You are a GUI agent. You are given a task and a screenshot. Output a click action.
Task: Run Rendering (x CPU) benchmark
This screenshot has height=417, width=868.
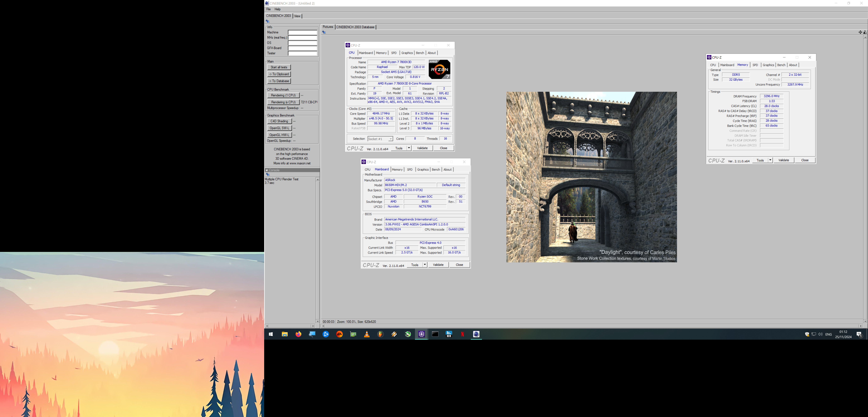click(x=283, y=102)
